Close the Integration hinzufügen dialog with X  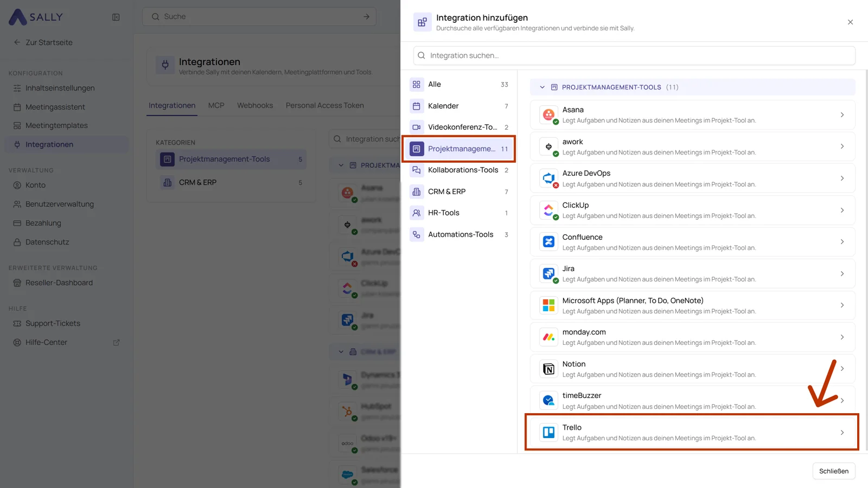click(850, 22)
